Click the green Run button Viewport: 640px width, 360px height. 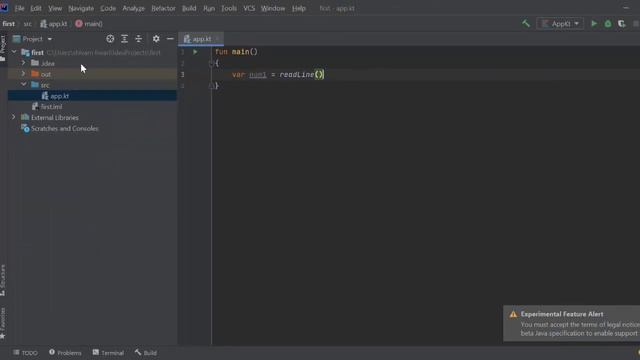594,24
